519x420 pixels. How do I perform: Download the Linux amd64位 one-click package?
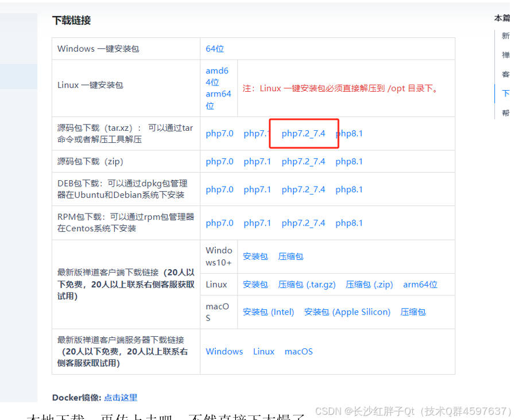(x=217, y=76)
